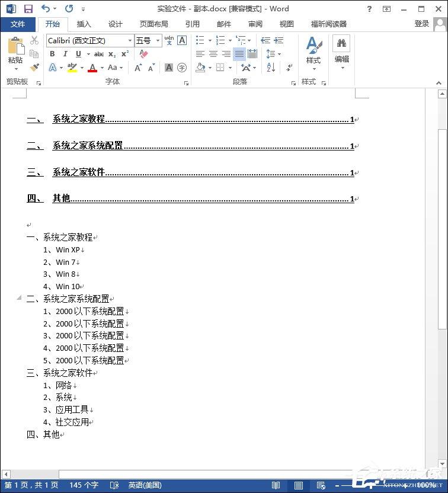Collapse the 二、系统之家系统配置 heading triangle
Screen dimensions: 448x493
[19, 297]
